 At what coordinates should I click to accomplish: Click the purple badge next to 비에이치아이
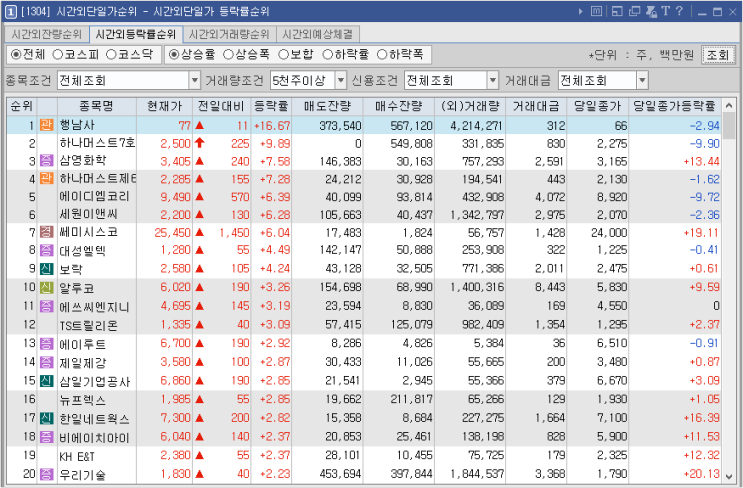[46, 437]
